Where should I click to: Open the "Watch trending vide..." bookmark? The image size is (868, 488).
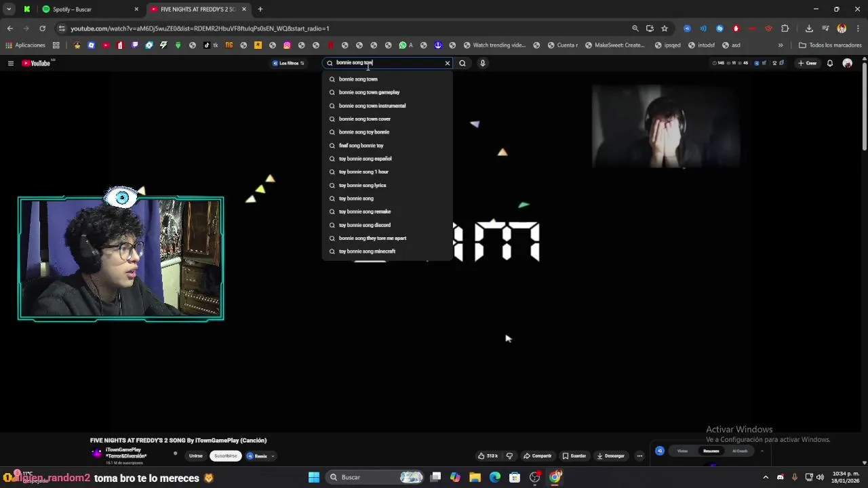(x=494, y=45)
